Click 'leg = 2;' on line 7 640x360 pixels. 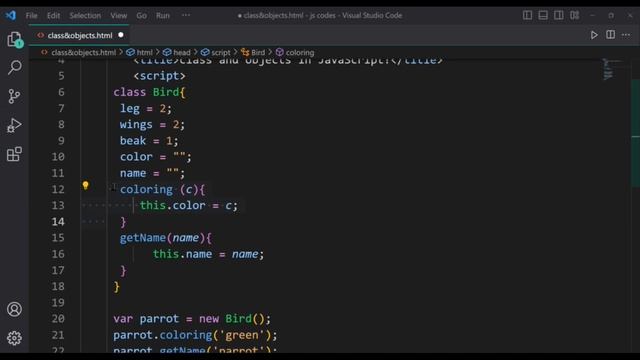(x=146, y=109)
